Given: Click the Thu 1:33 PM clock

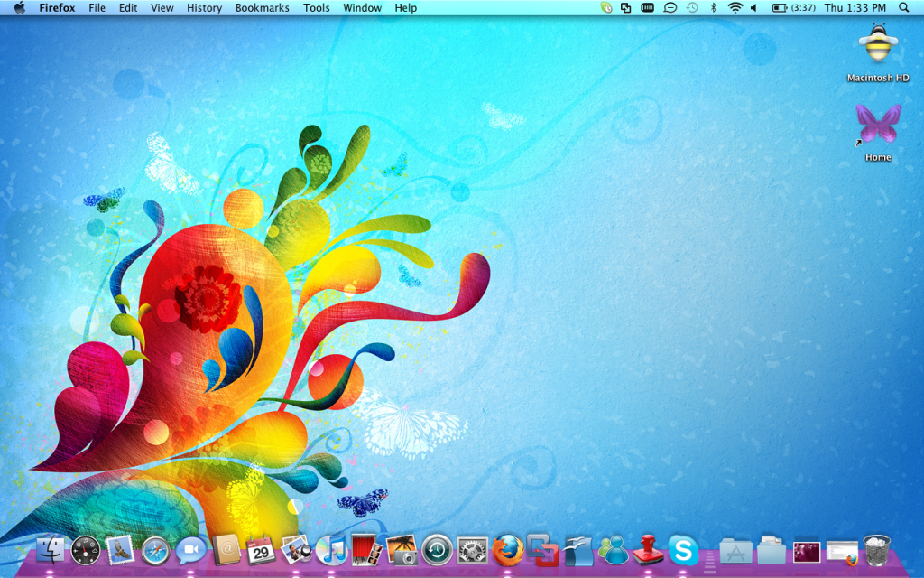Looking at the screenshot, I should pyautogui.click(x=855, y=7).
